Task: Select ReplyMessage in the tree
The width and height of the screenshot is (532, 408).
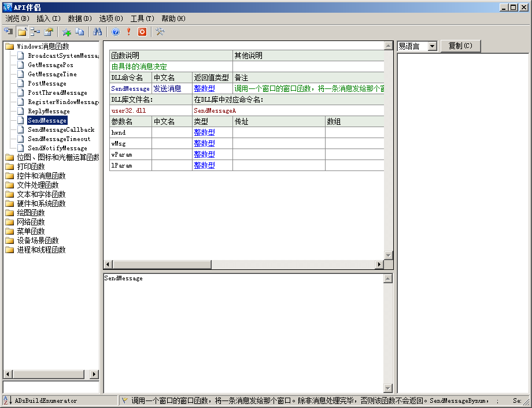Action: tap(49, 111)
